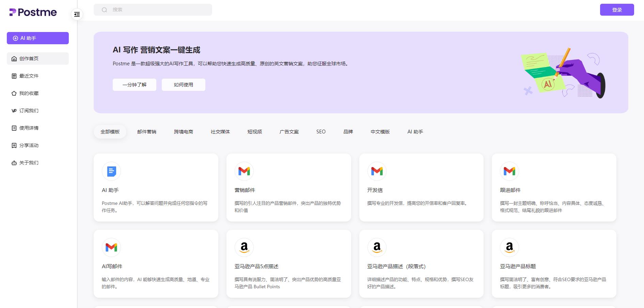The height and width of the screenshot is (308, 644).
Task: Switch to the 邮件营销 tab
Action: click(147, 132)
